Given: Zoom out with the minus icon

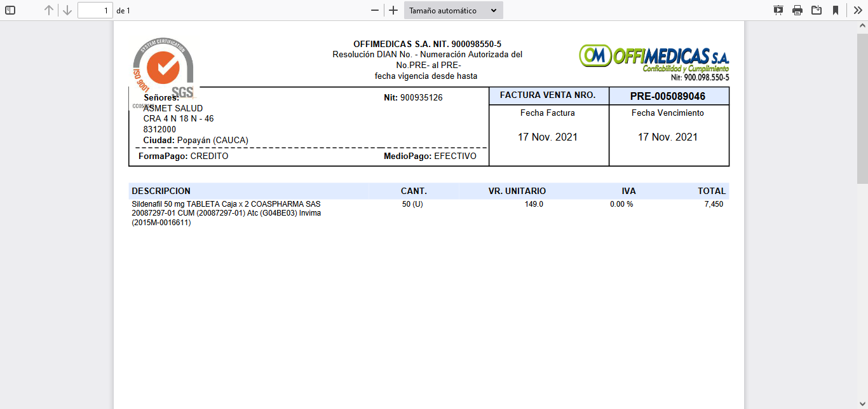Looking at the screenshot, I should click(x=375, y=10).
